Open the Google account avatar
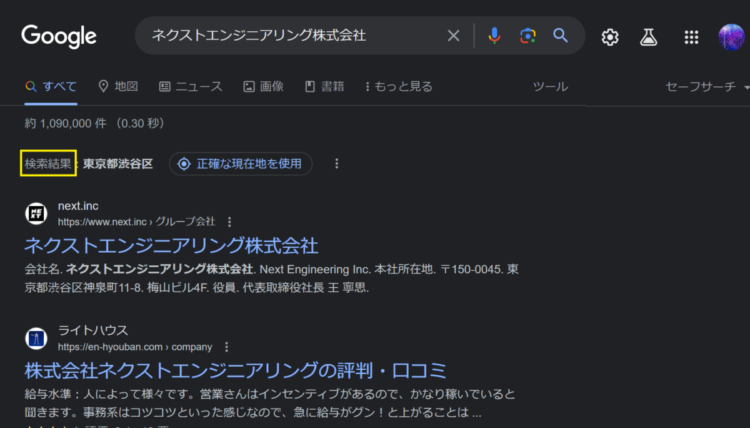 (x=731, y=37)
